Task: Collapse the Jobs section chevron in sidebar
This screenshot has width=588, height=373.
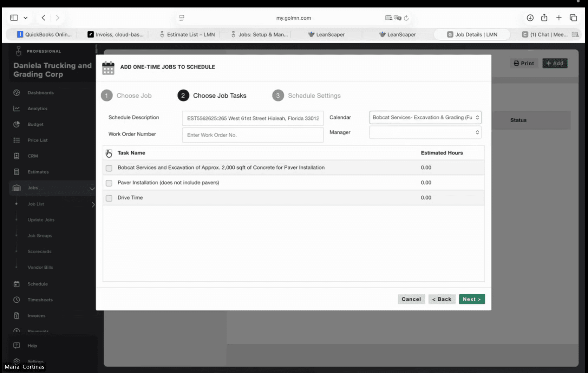Action: tap(92, 188)
